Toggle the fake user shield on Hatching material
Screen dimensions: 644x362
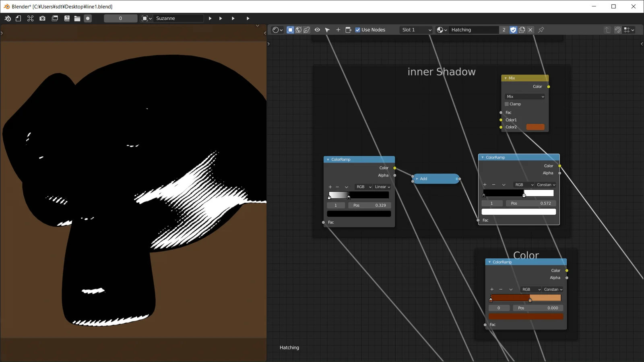[x=513, y=30]
